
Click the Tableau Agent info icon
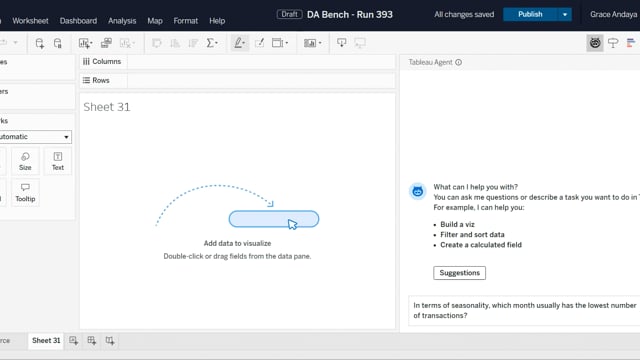458,62
